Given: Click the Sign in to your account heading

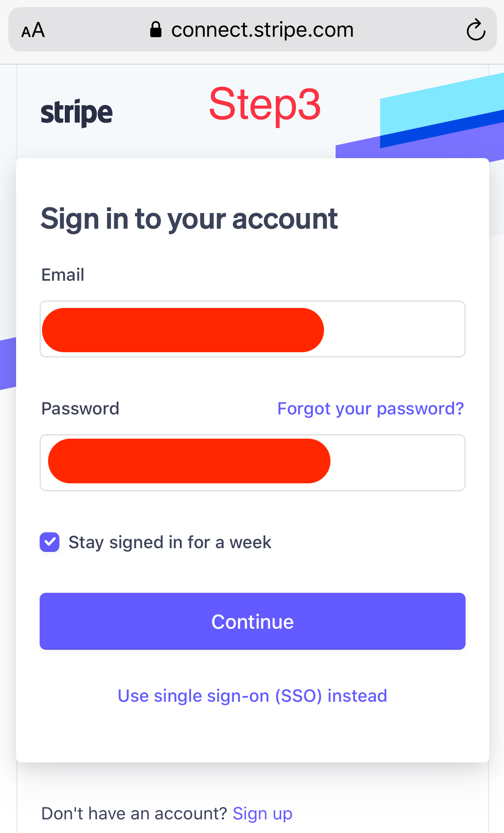Looking at the screenshot, I should (189, 219).
